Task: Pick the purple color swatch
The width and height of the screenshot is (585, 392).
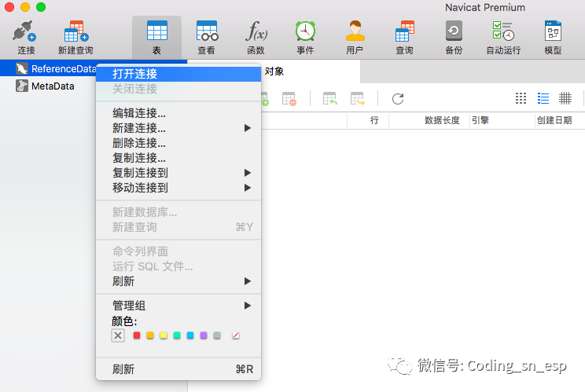Action: (204, 335)
